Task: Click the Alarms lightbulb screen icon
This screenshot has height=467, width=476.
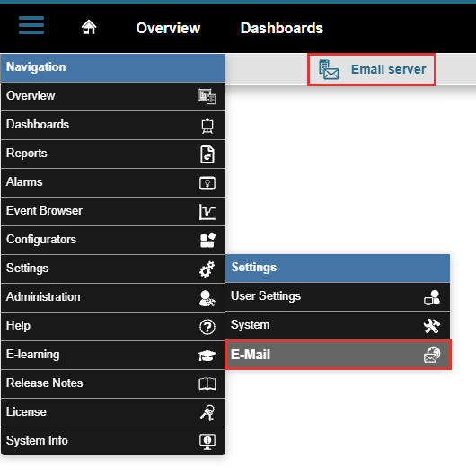Action: click(x=207, y=183)
